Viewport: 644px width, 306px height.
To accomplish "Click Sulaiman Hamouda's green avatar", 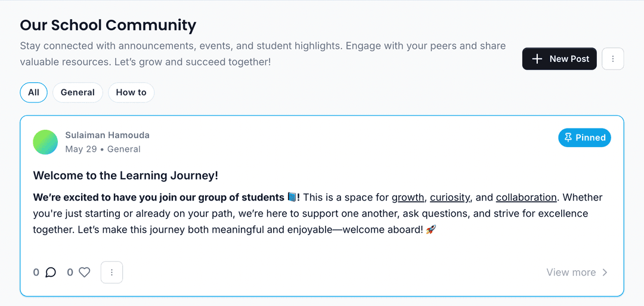I will 45,142.
